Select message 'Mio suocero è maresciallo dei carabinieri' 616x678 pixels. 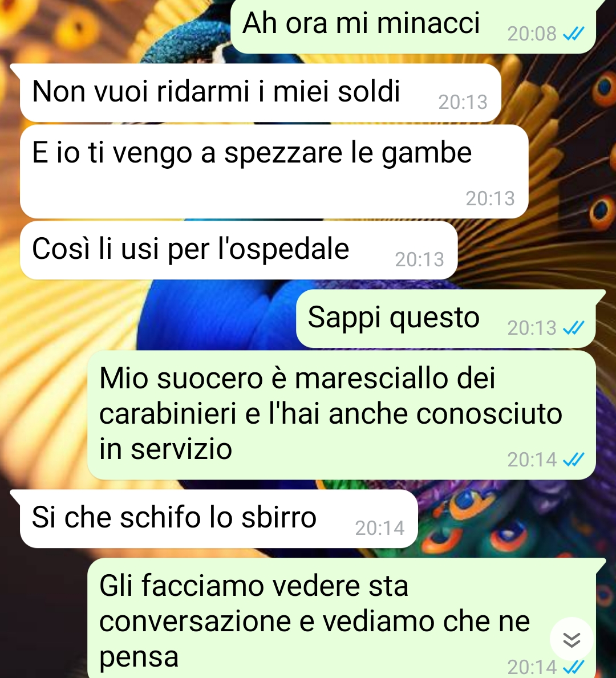tap(342, 415)
